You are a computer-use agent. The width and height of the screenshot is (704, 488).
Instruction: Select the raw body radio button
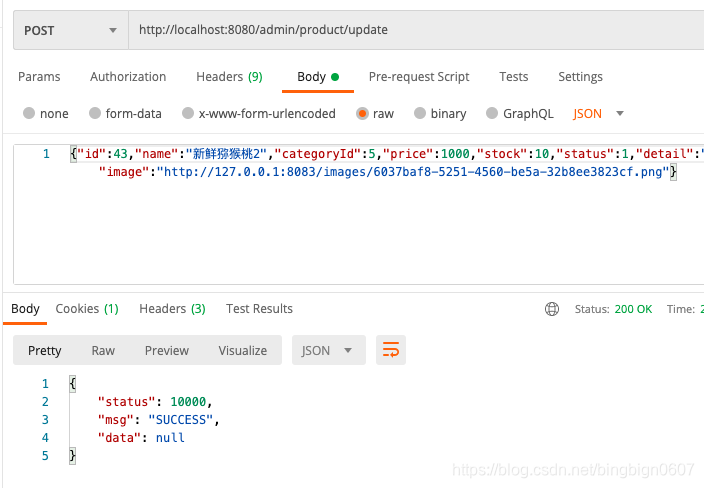(x=362, y=113)
